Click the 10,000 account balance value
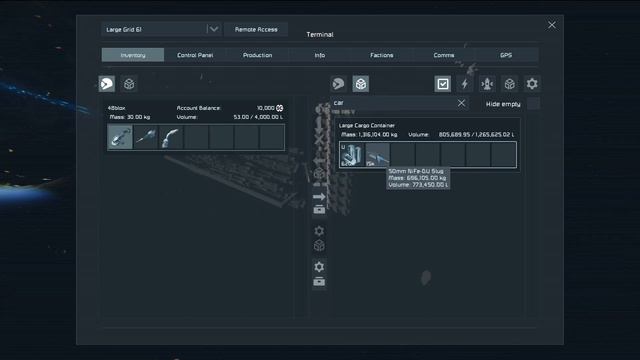This screenshot has width=640, height=360. (x=265, y=108)
